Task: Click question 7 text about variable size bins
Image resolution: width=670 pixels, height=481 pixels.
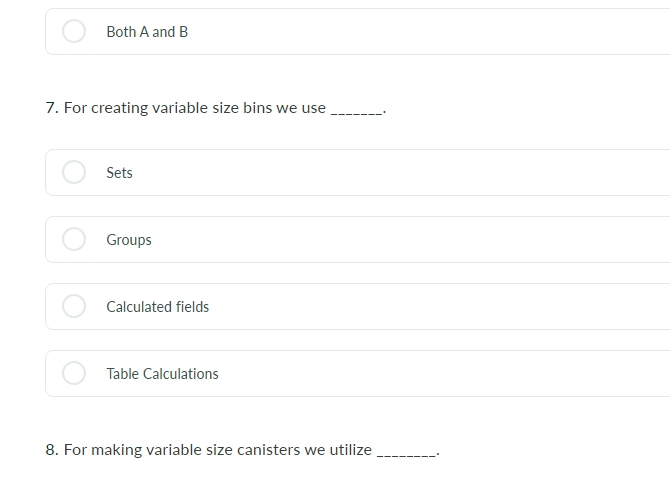Action: click(x=216, y=108)
